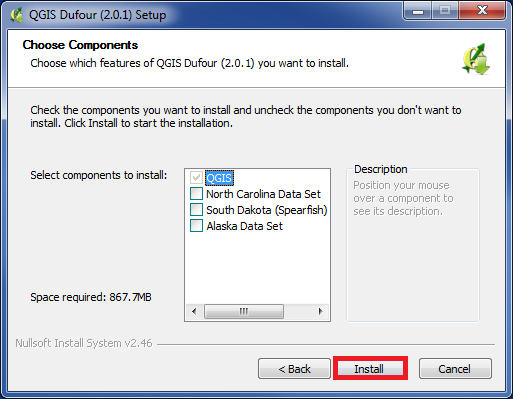Select the Alaska Data Set label
Screen dimensions: 513x399
pos(244,226)
